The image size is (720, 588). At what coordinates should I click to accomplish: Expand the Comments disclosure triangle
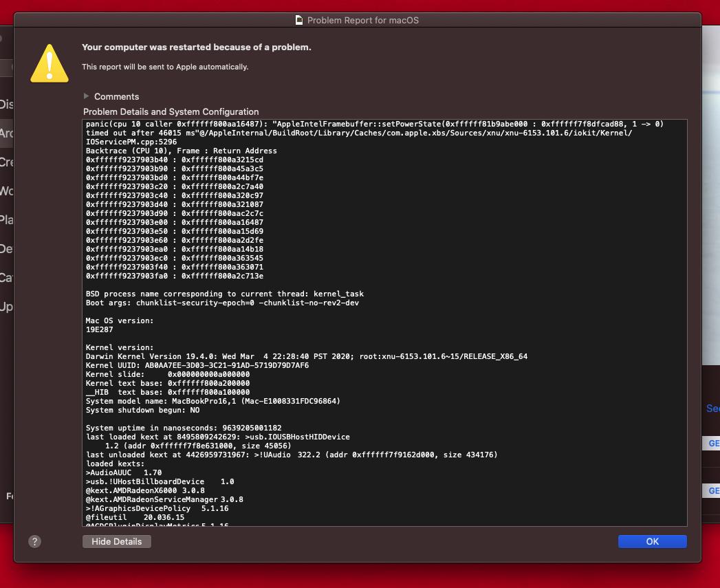click(x=87, y=96)
